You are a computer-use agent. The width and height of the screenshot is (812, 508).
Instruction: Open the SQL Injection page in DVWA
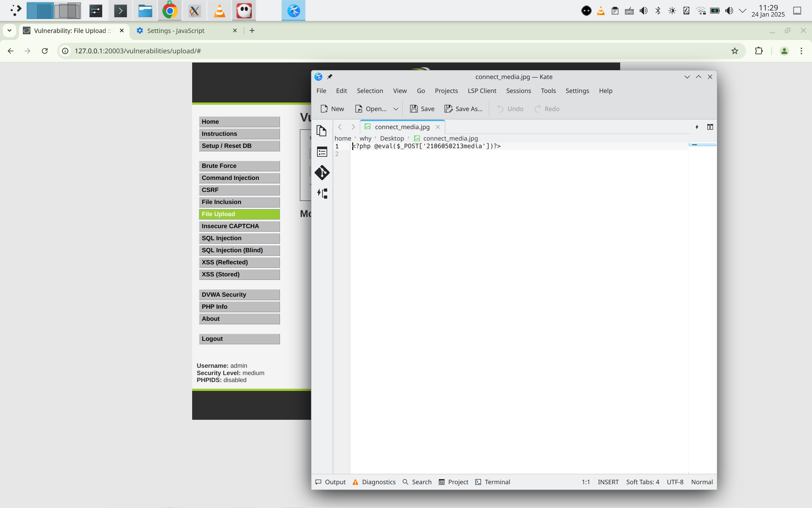239,238
